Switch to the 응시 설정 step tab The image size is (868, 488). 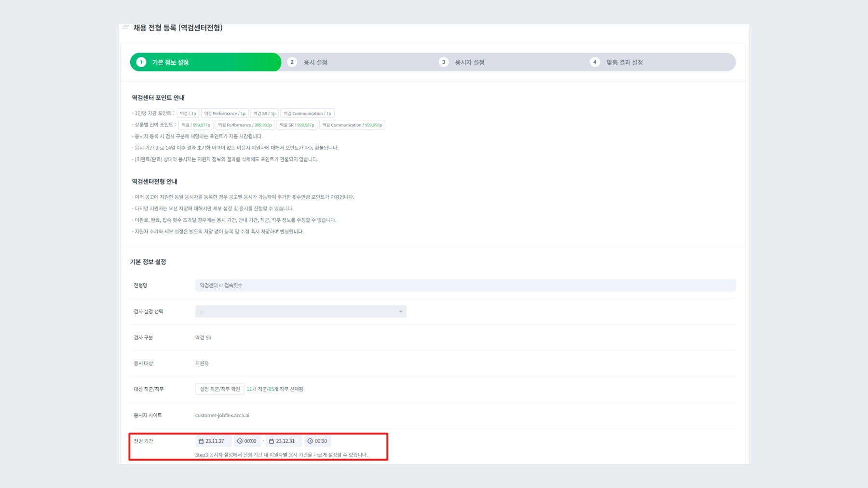click(309, 62)
